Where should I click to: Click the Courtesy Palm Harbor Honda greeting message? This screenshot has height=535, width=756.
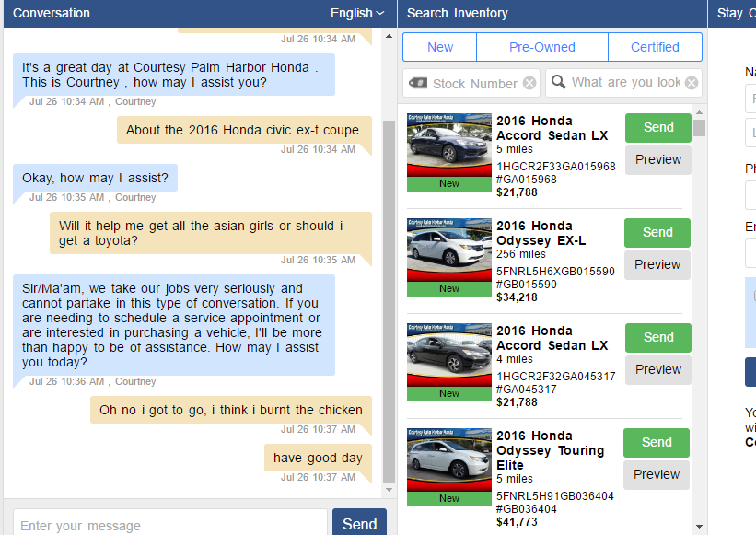click(x=173, y=75)
